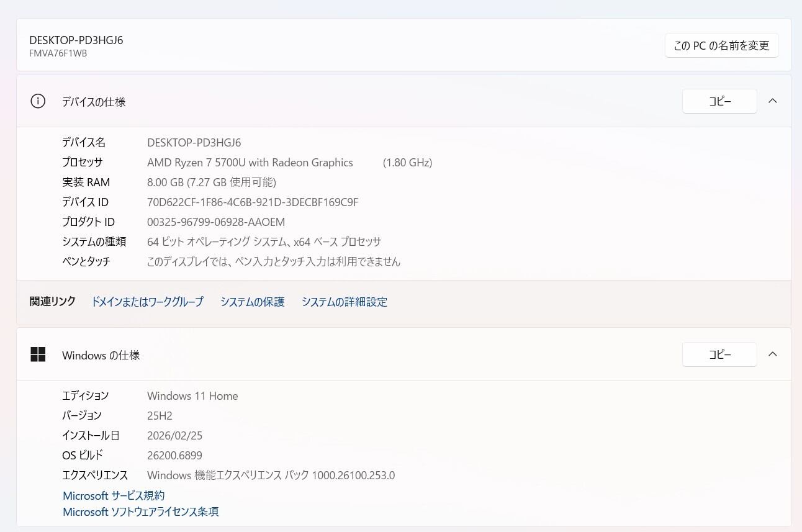Click the ペンとタッチ value text
The image size is (802, 532).
pyautogui.click(x=274, y=262)
